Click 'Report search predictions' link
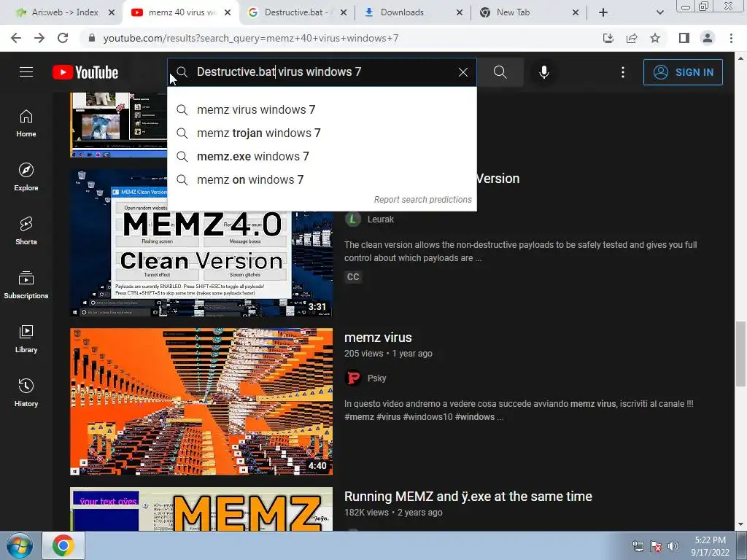This screenshot has width=747, height=560. (x=422, y=200)
